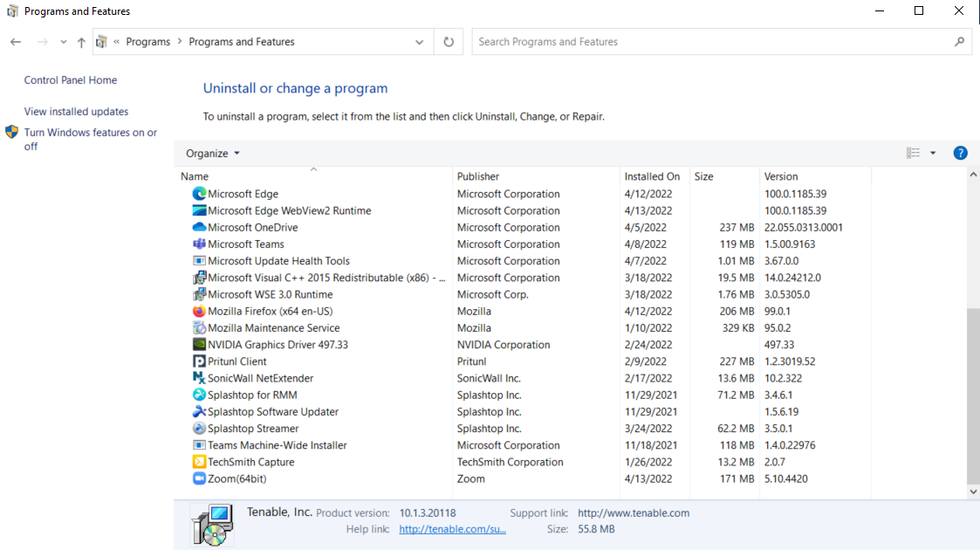Sort by the Size column header

703,176
